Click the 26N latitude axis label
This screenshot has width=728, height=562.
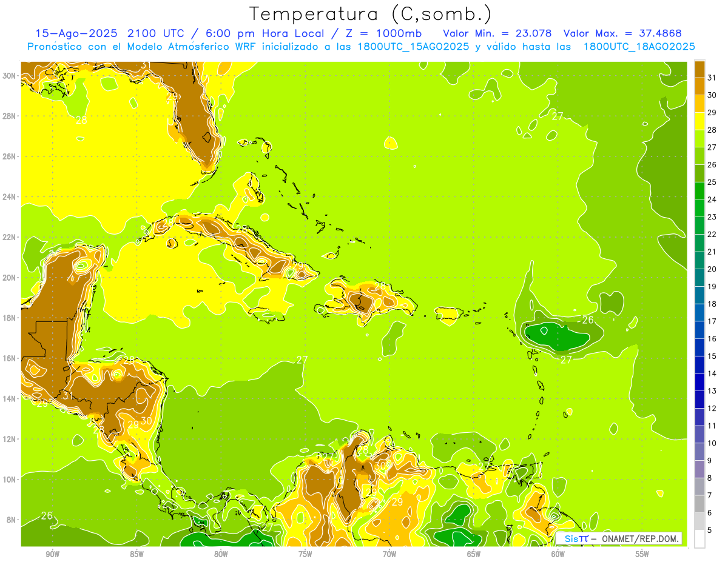coord(9,156)
